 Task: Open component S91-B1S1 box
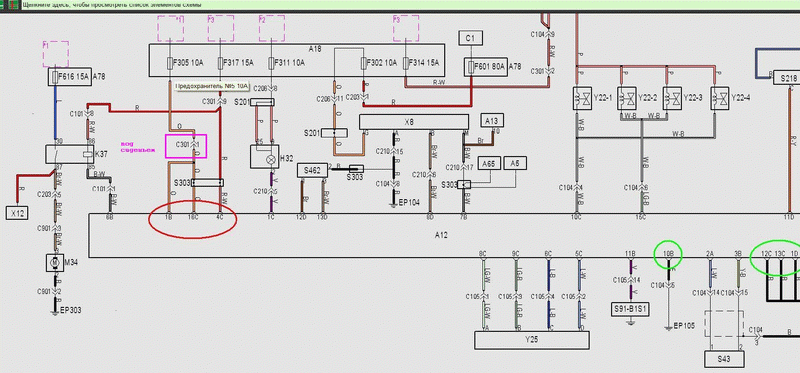pyautogui.click(x=630, y=309)
